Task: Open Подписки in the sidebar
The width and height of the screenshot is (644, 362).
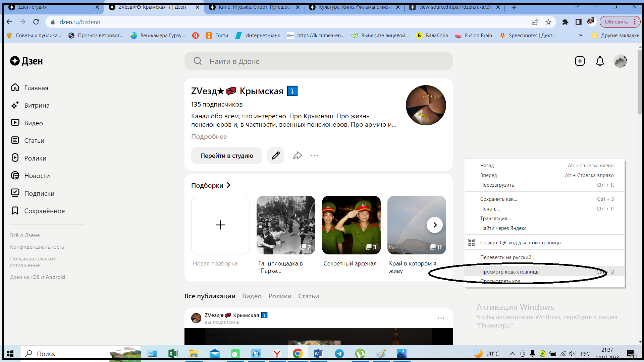Action: click(32, 193)
